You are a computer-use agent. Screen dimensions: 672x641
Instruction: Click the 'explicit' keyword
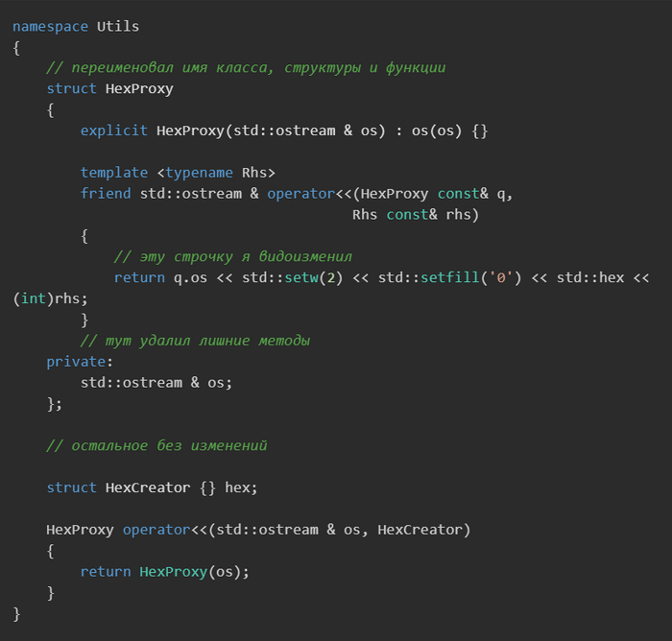[x=114, y=131]
